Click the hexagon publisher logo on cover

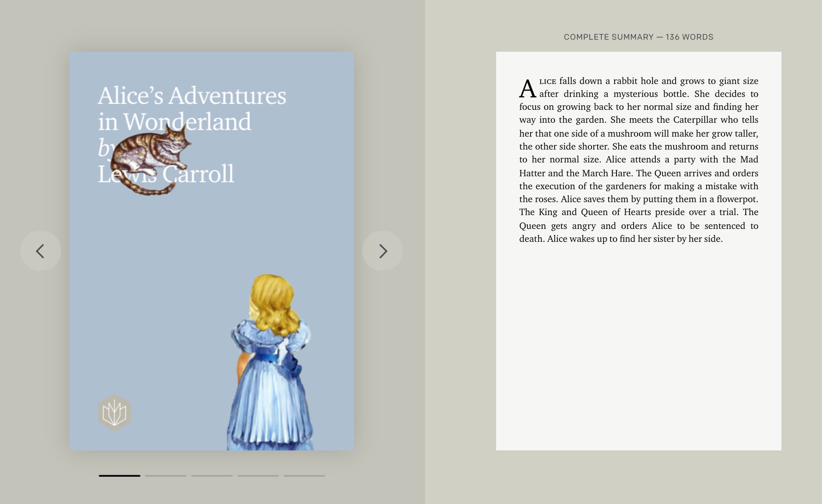pyautogui.click(x=115, y=412)
